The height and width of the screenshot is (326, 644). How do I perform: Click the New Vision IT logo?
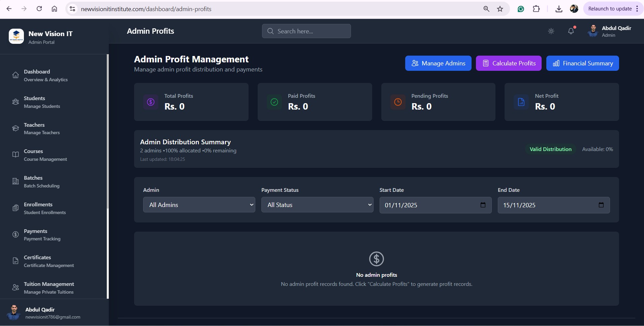click(16, 36)
